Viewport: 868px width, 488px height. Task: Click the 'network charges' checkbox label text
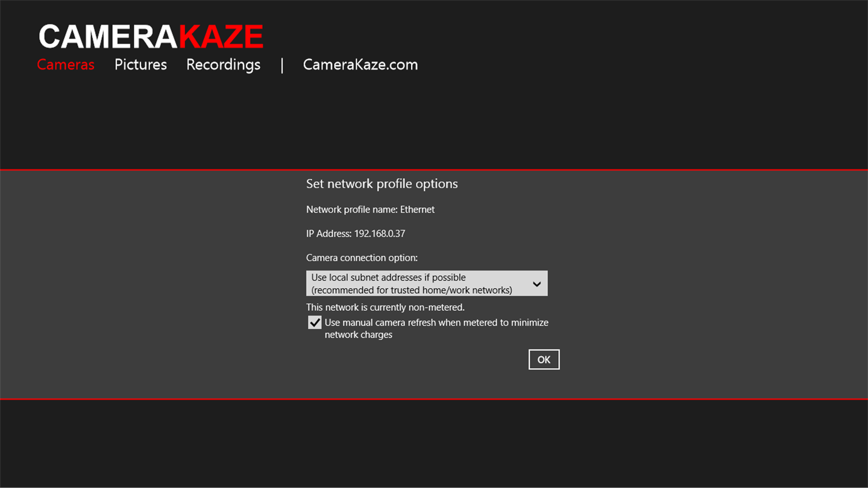358,335
